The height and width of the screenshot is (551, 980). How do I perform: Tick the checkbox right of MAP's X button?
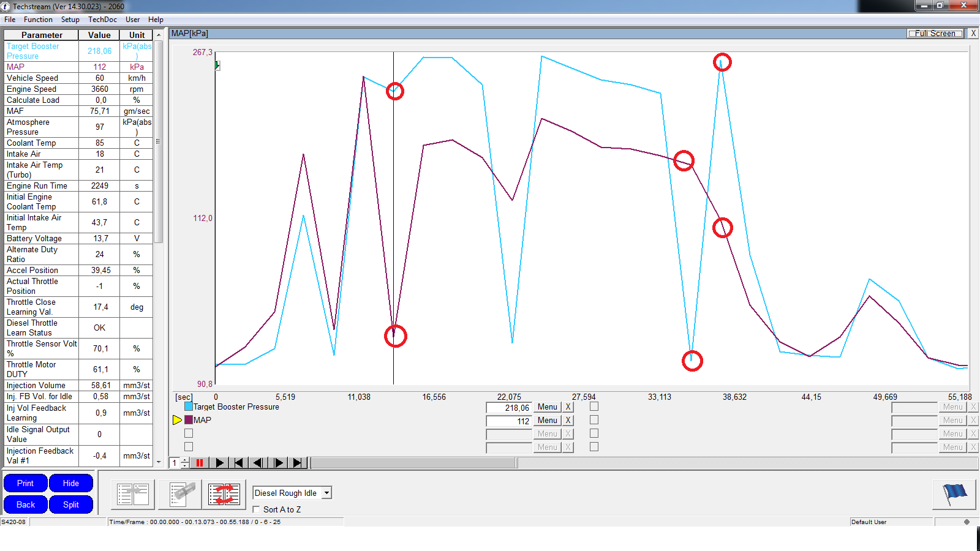click(x=594, y=420)
